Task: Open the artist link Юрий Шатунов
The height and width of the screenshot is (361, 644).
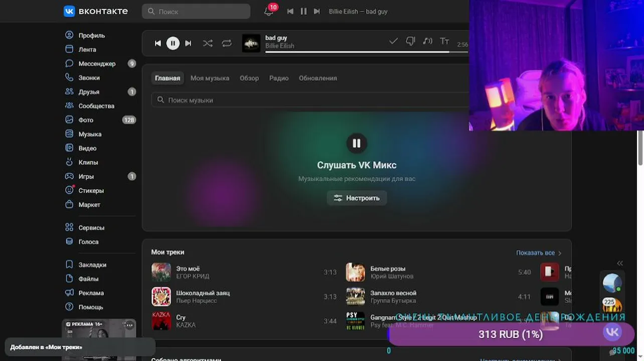Action: click(x=392, y=276)
